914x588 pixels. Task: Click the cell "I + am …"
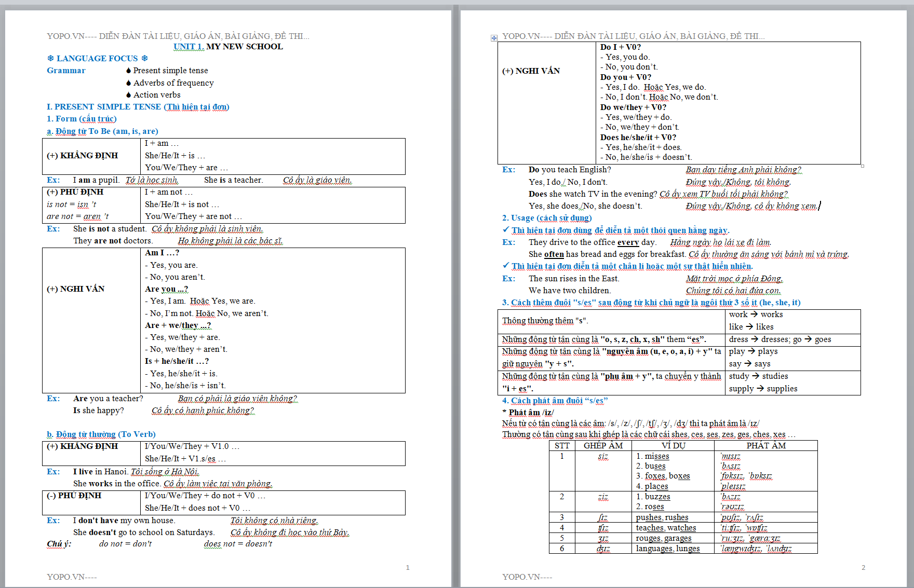162,143
